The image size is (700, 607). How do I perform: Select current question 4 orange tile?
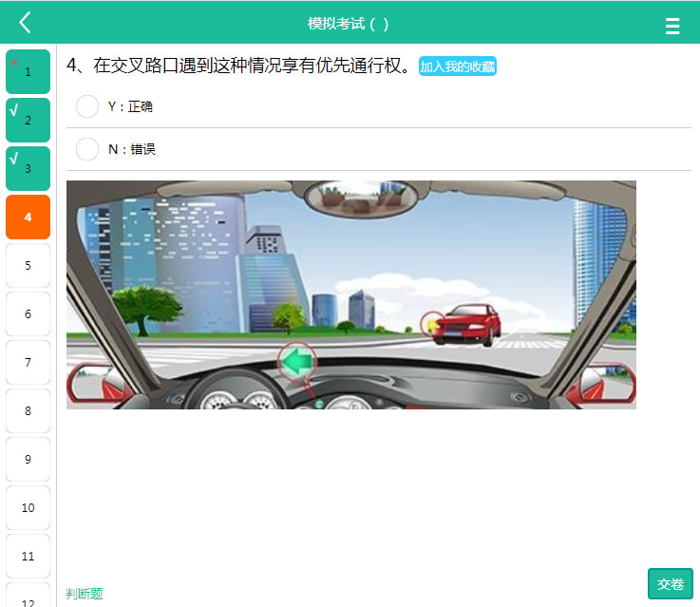(28, 217)
